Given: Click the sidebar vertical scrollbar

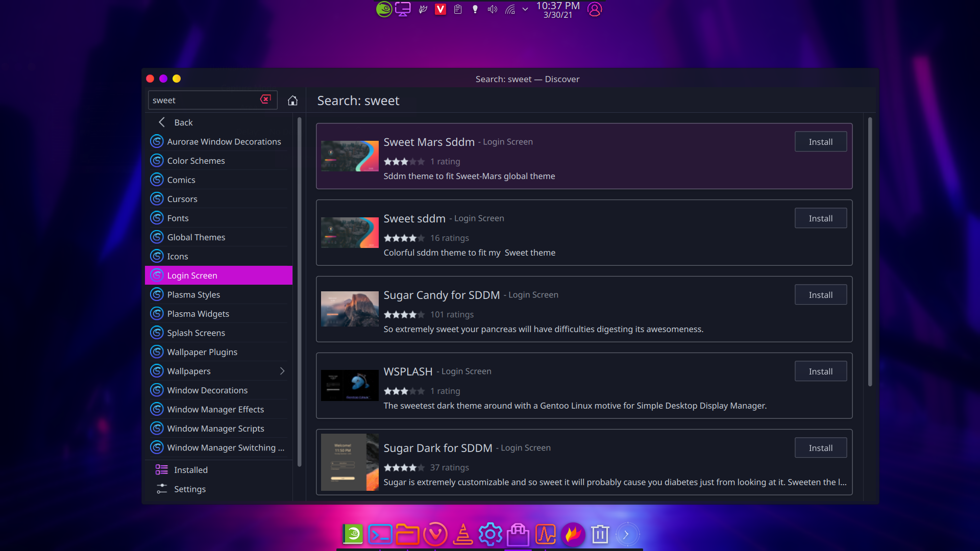Looking at the screenshot, I should 299,292.
